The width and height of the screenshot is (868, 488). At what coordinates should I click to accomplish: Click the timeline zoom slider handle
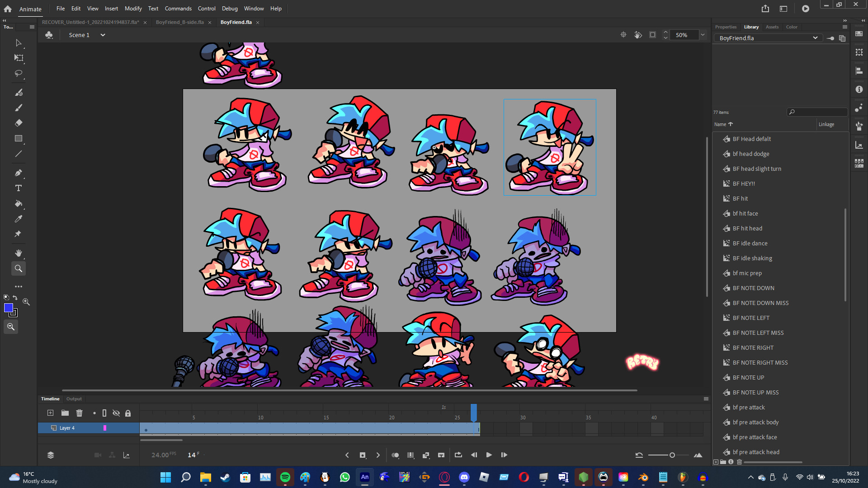672,455
